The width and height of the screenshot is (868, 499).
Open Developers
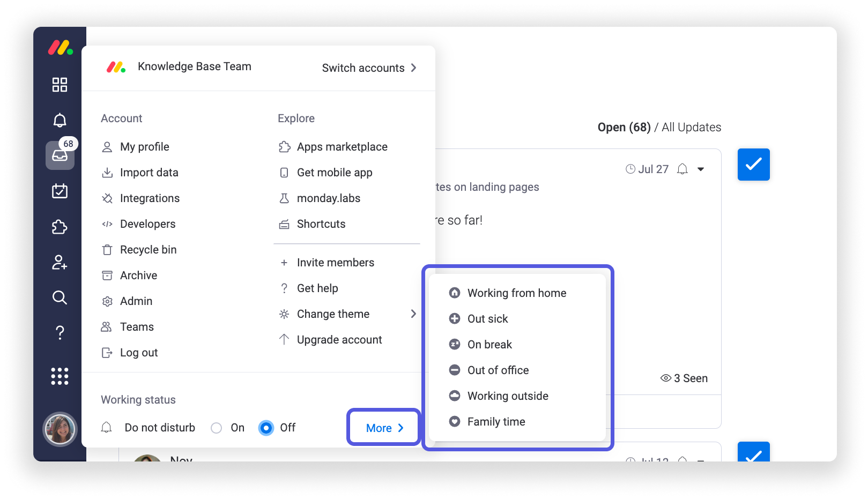click(x=148, y=224)
